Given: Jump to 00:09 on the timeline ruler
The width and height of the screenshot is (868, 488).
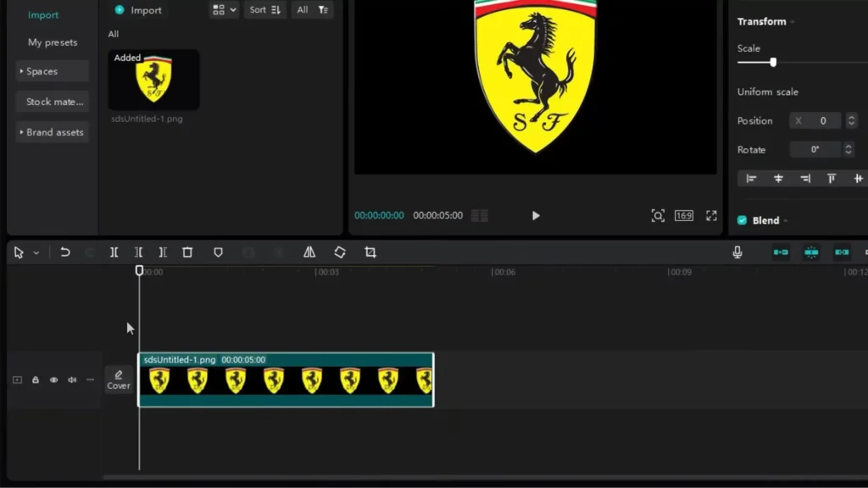Looking at the screenshot, I should (x=680, y=272).
